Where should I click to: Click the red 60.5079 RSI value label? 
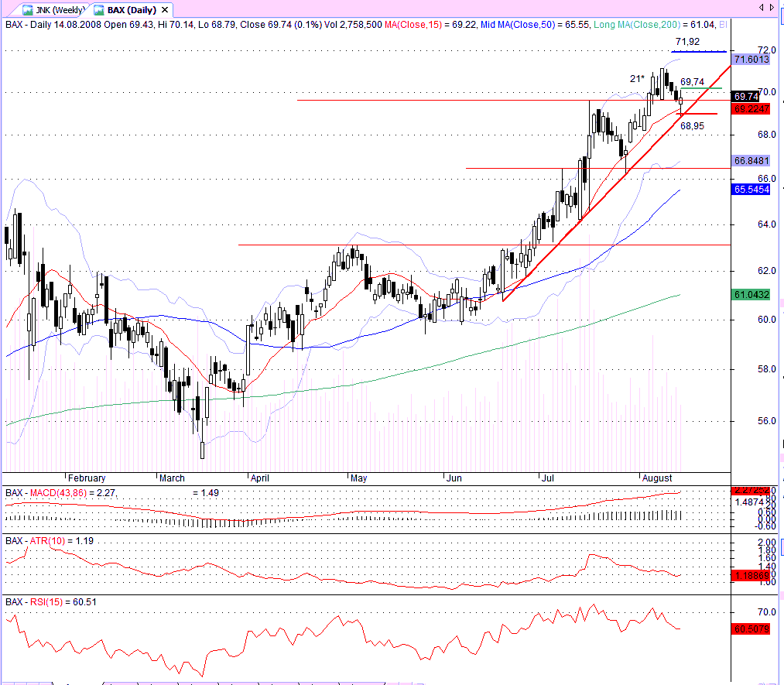tap(751, 628)
